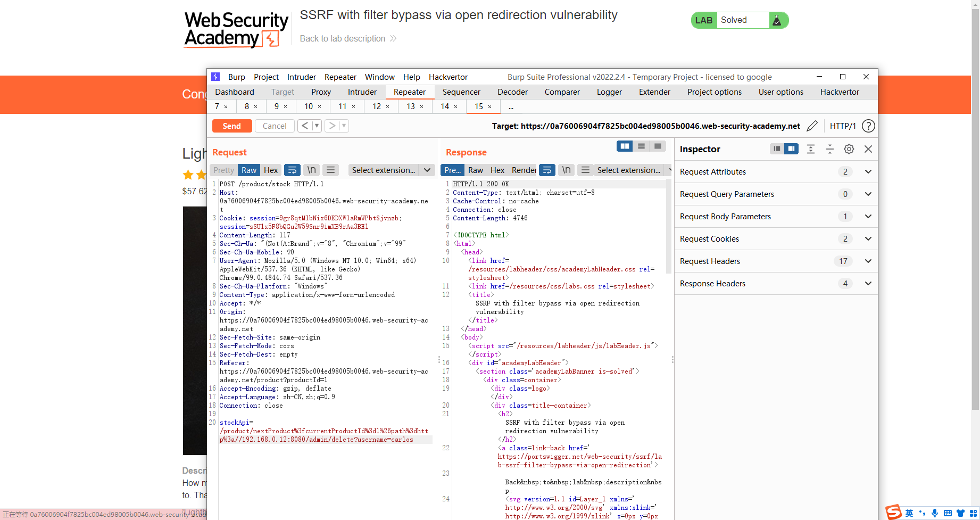Switch Request view to Hex
Viewport: 980px width, 520px height.
271,170
